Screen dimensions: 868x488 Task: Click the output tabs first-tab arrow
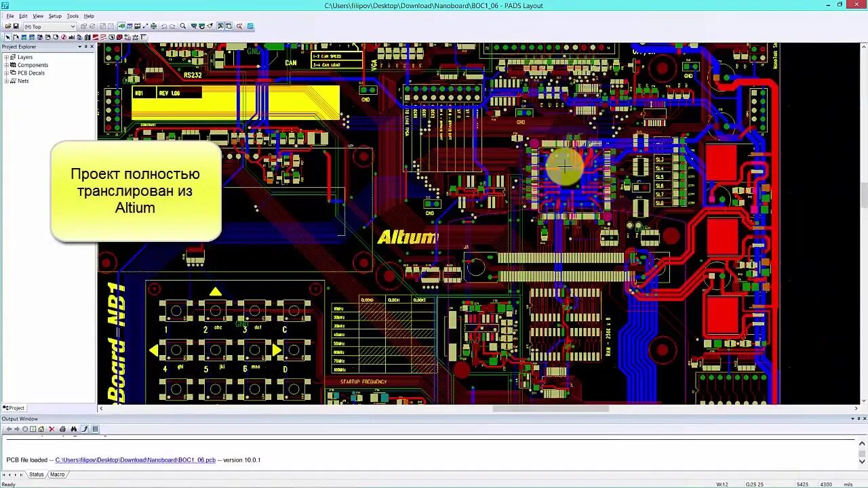4,474
